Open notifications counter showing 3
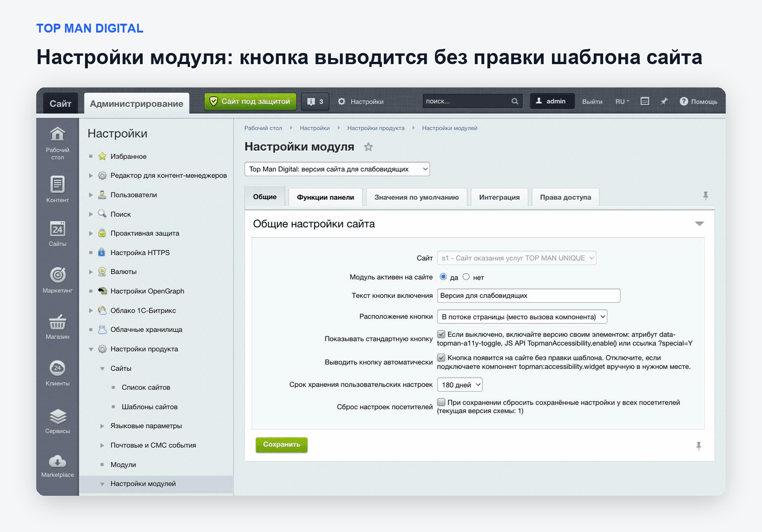 pyautogui.click(x=315, y=101)
